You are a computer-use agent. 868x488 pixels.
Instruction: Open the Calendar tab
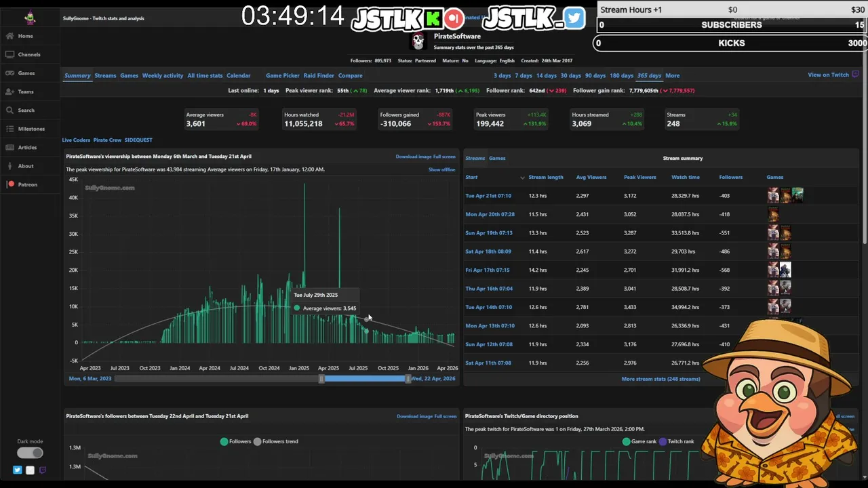(x=239, y=75)
